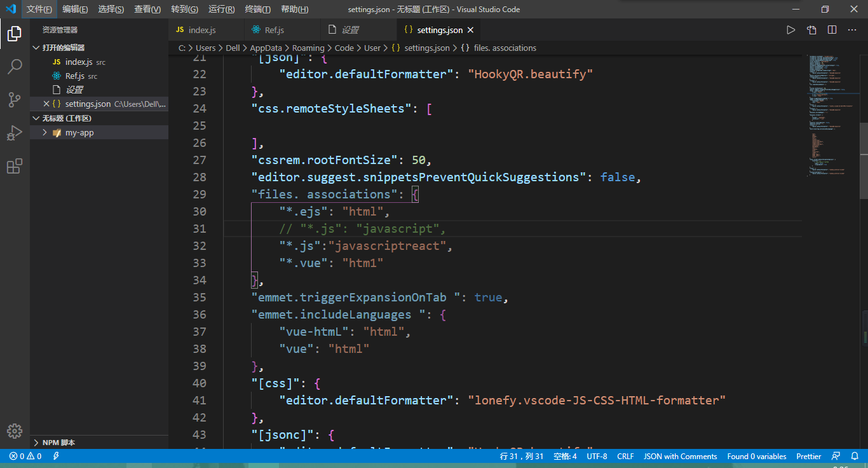The width and height of the screenshot is (868, 468).
Task: Split the editor to the right
Action: click(x=832, y=30)
